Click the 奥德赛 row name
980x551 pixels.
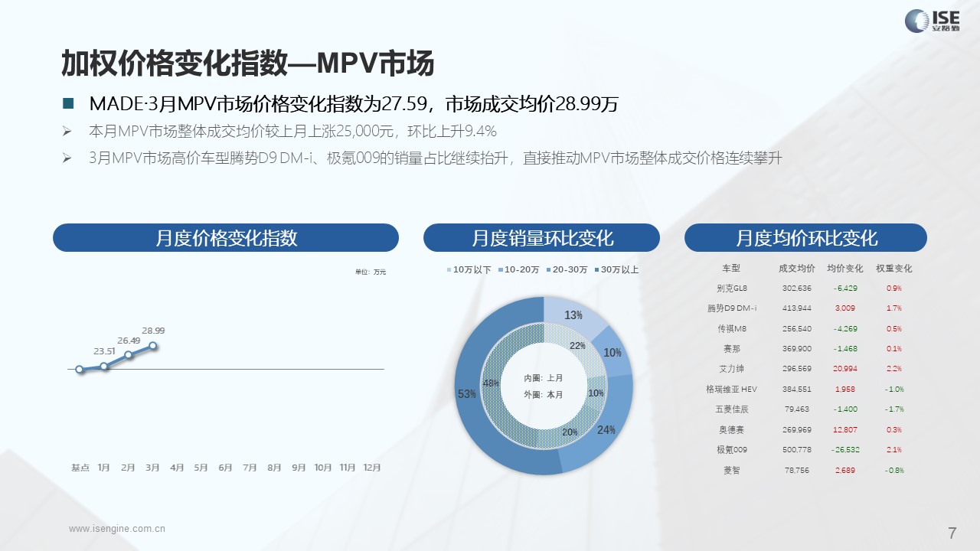click(731, 430)
